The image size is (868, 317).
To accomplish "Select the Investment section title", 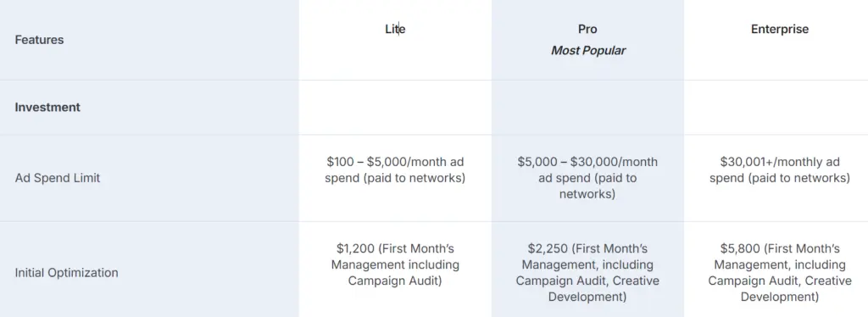I will [x=47, y=108].
